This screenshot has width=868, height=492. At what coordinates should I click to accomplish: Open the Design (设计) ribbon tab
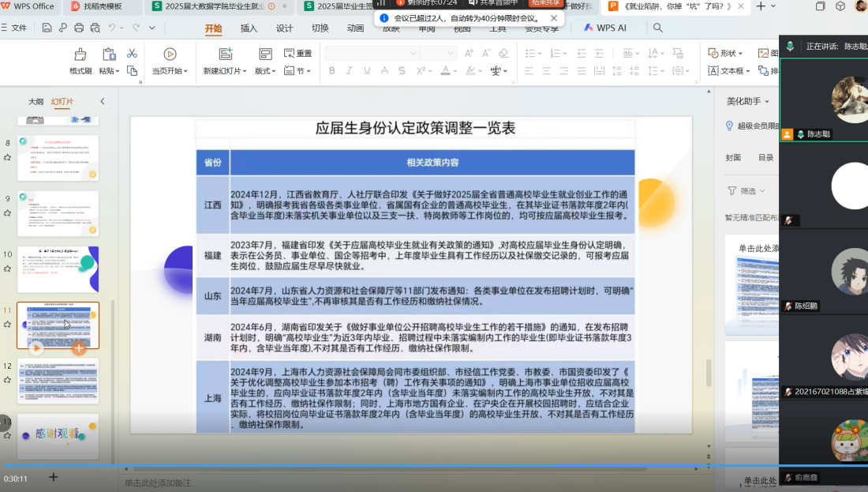[x=284, y=28]
